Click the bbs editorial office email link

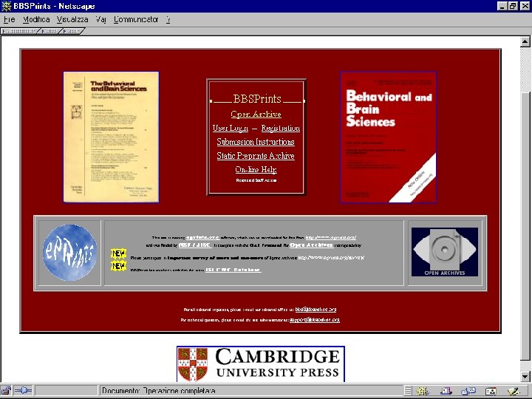point(316,310)
